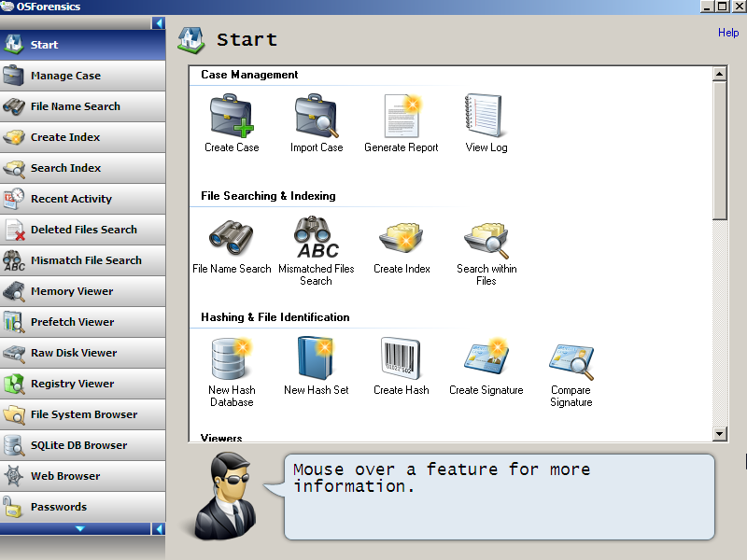This screenshot has height=560, width=747.
Task: Collapse the sidebar using top arrow
Action: pos(159,22)
